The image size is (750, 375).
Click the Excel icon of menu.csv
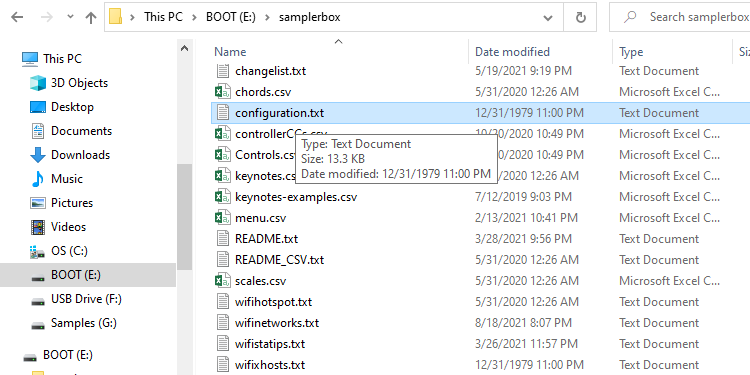click(x=222, y=218)
